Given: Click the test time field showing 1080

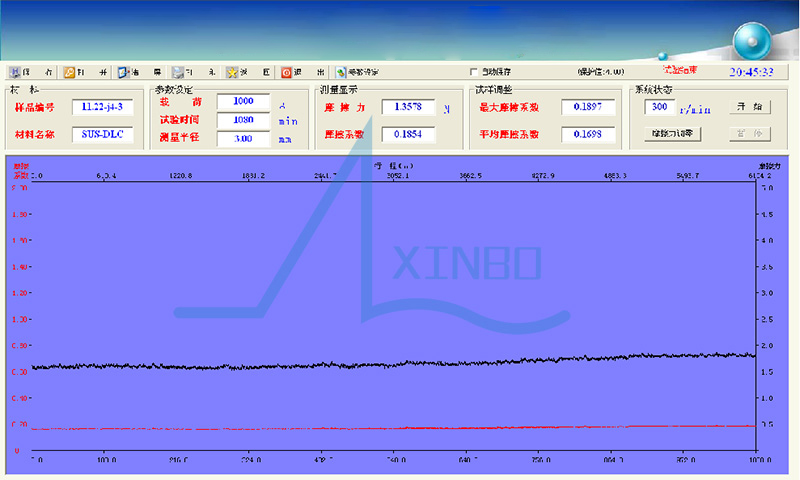Looking at the screenshot, I should 243,120.
